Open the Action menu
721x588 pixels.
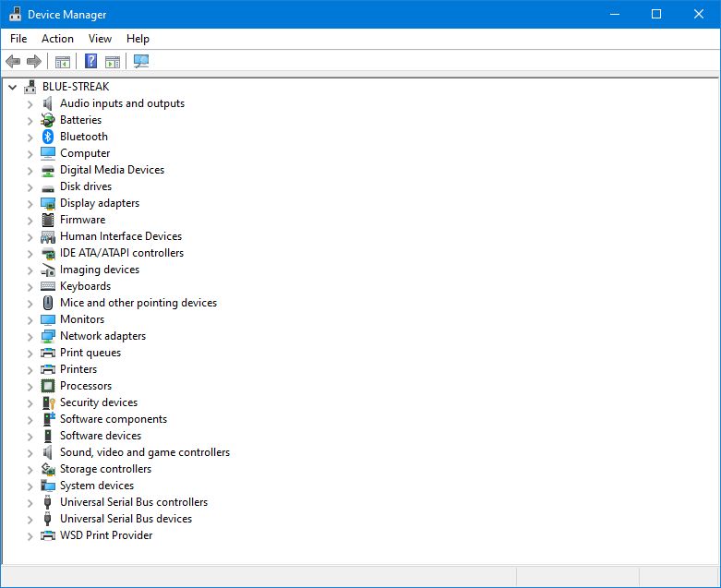click(57, 39)
